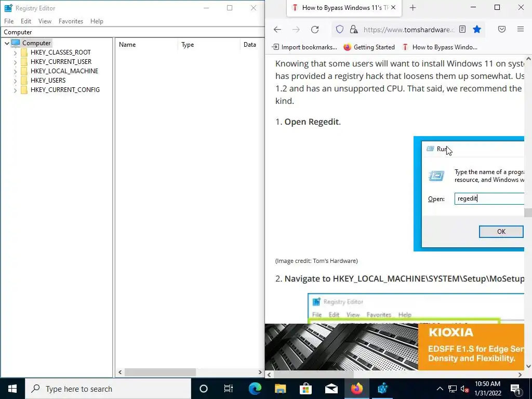Image resolution: width=532 pixels, height=399 pixels.
Task: Launch Microsoft Edge from taskbar
Action: (255, 389)
